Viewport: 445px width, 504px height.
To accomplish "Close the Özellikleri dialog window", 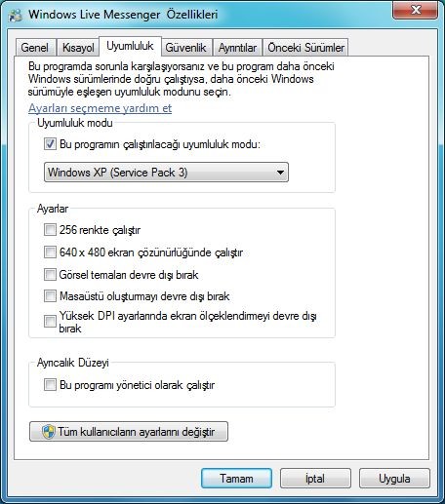I will pyautogui.click(x=415, y=10).
